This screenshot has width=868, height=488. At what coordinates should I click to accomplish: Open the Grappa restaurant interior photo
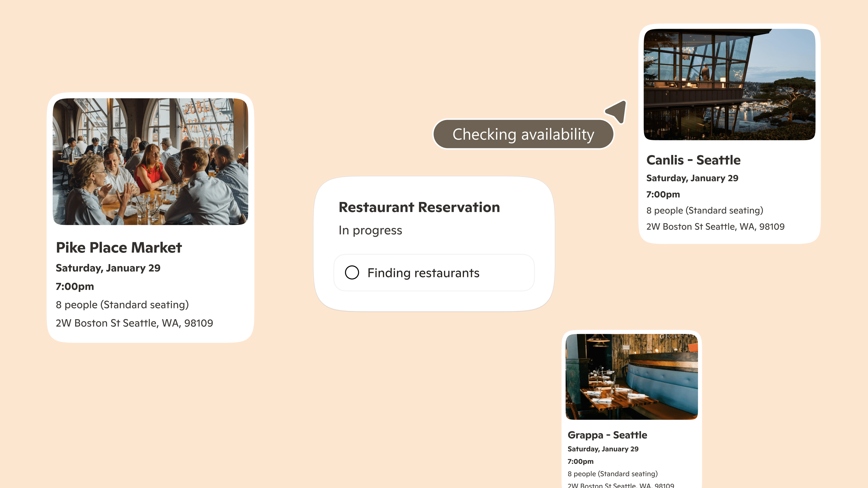pos(632,377)
